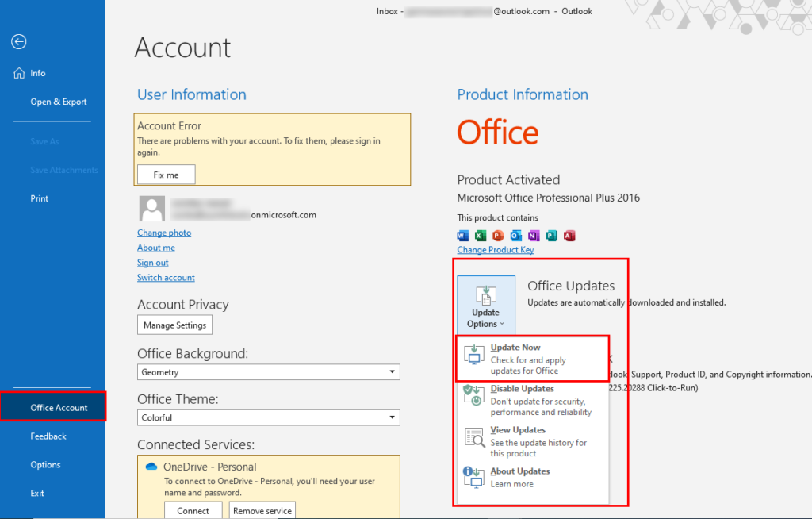Click the Microsoft Office Professional Plus 2016 text

tap(549, 198)
